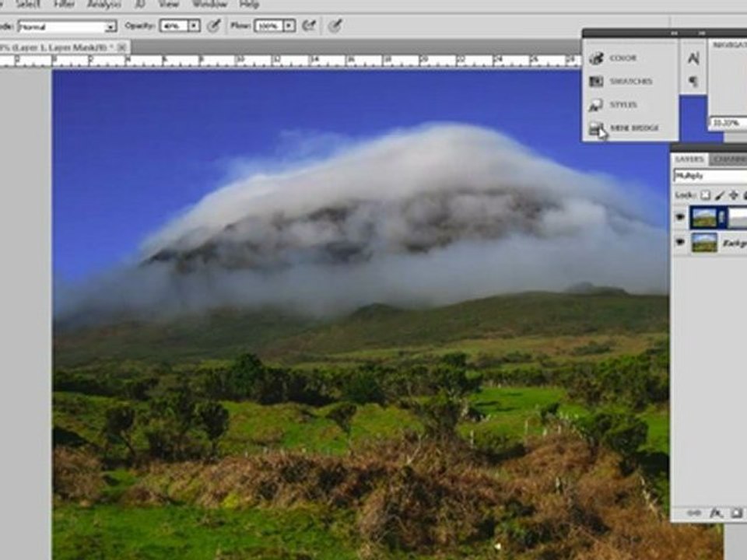Viewport: 747px width, 560px height.
Task: Hide the Background layer eye icon
Action: point(680,243)
